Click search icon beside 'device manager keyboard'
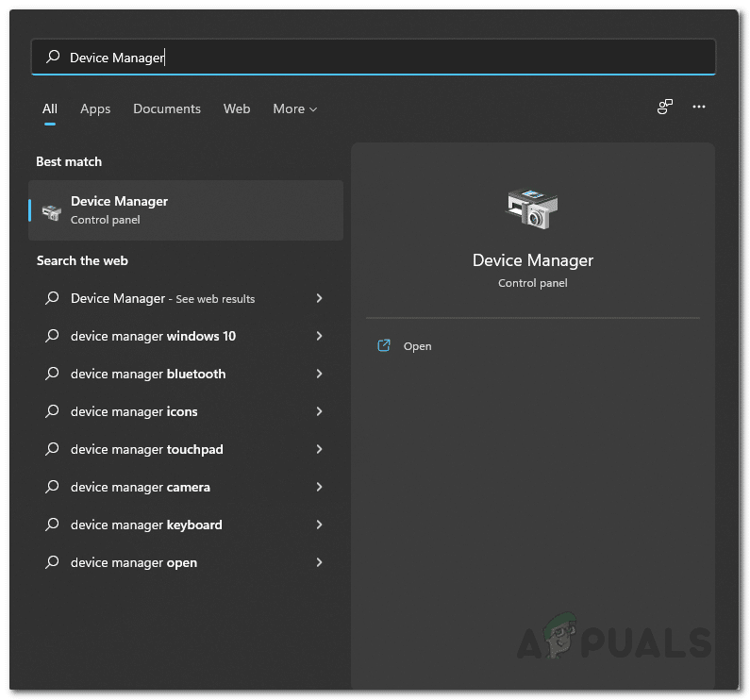Viewport: 750px width, 700px height. coord(52,525)
